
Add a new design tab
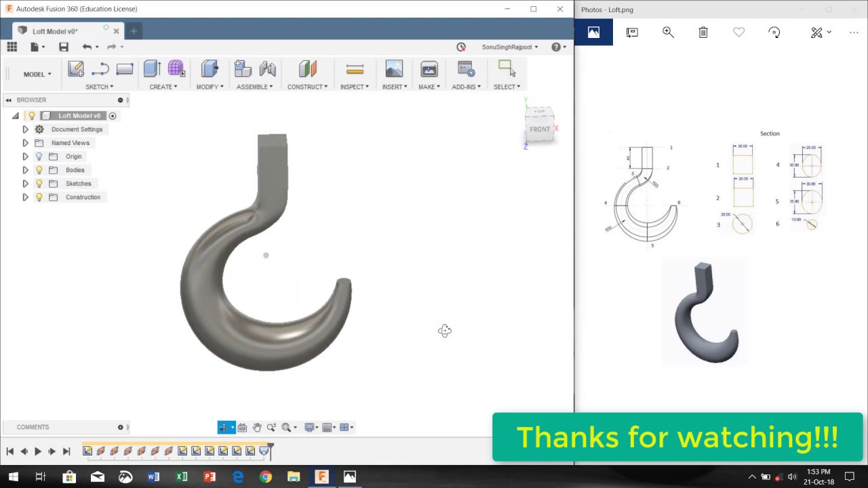tap(134, 31)
